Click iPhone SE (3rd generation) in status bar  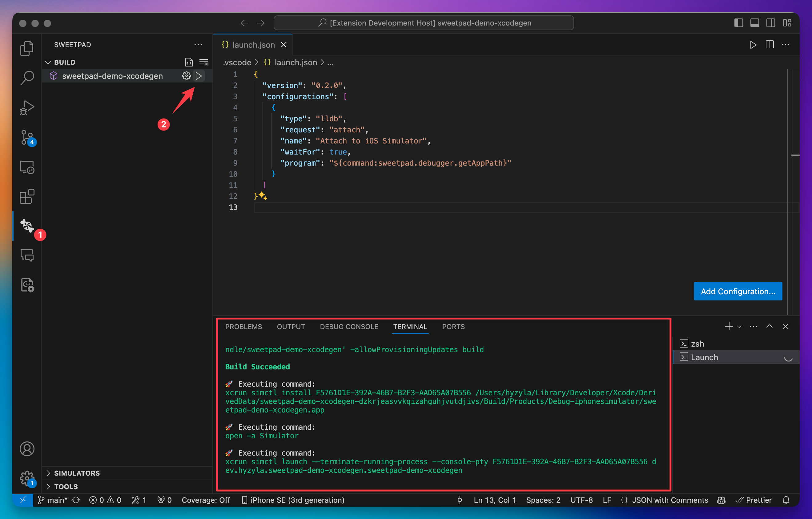coord(293,500)
